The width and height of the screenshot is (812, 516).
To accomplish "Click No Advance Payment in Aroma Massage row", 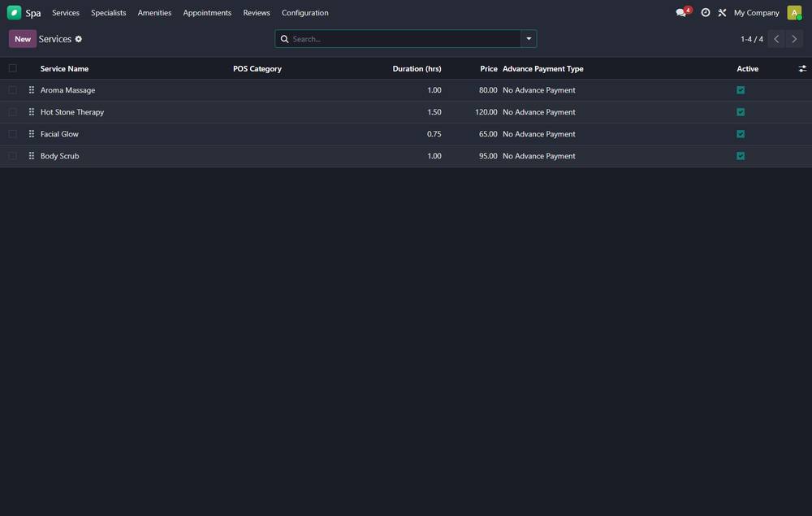I will (538, 90).
